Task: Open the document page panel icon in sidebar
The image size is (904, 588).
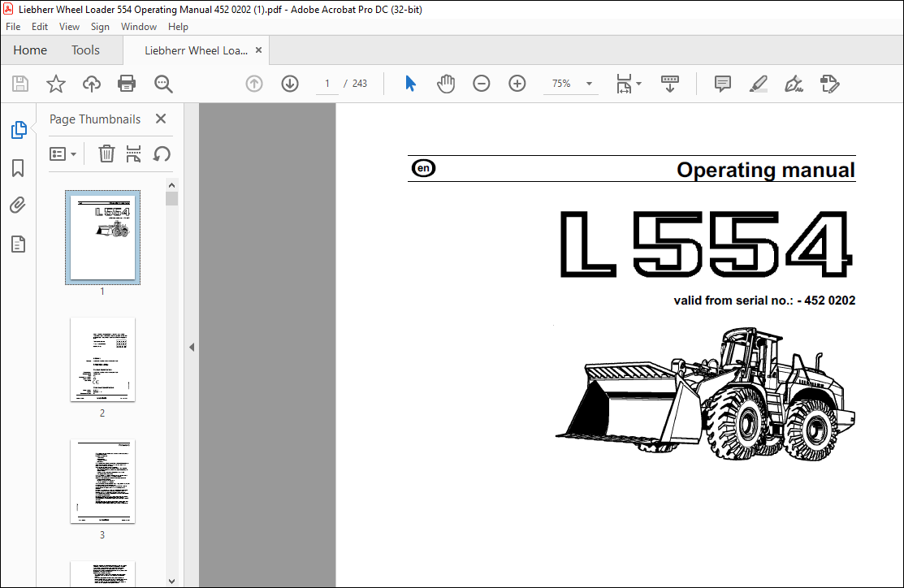Action: point(18,244)
